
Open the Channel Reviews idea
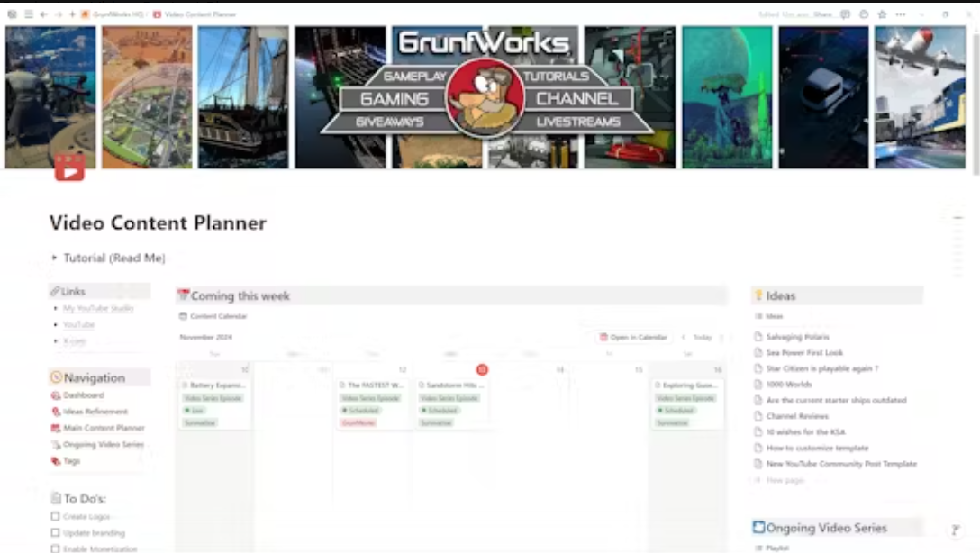[x=797, y=416]
